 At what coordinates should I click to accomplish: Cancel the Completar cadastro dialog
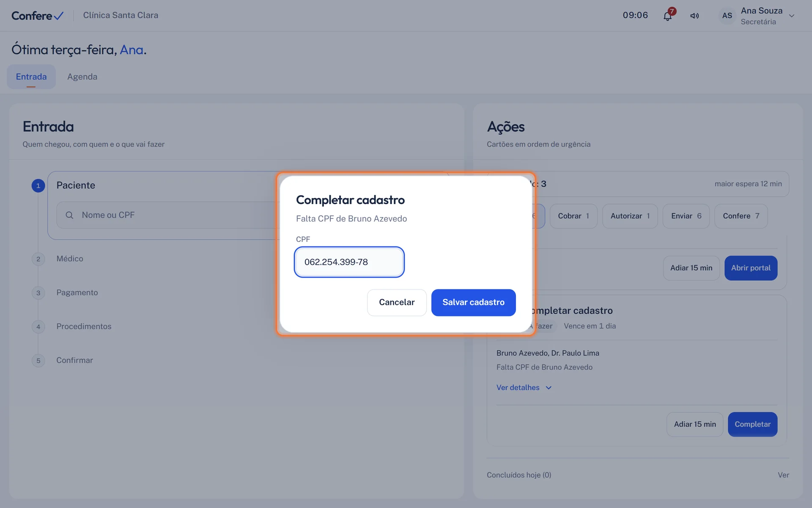click(397, 302)
